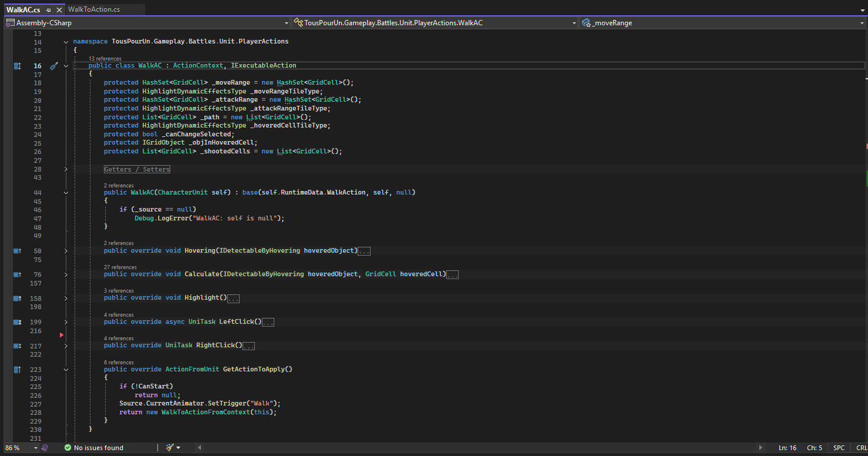Click the override indicator icon beside Hovering method
The width and height of the screenshot is (868, 456).
click(x=17, y=251)
